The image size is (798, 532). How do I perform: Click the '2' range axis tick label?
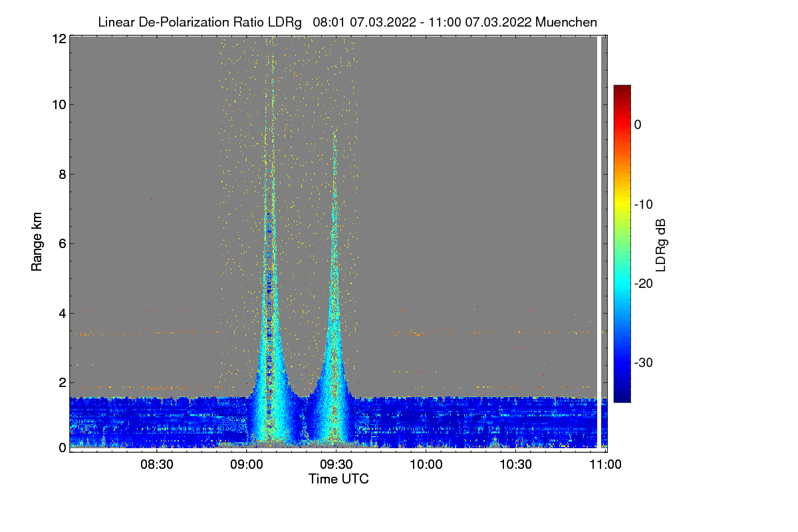pos(62,382)
